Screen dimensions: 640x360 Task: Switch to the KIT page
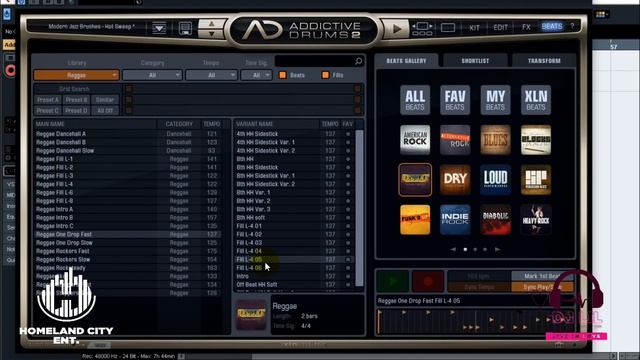pyautogui.click(x=474, y=28)
